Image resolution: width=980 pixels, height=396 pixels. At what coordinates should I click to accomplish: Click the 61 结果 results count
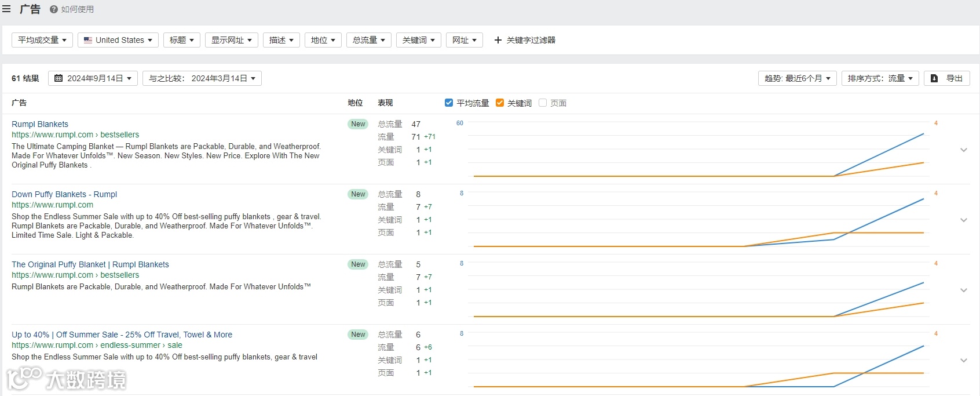(x=25, y=78)
